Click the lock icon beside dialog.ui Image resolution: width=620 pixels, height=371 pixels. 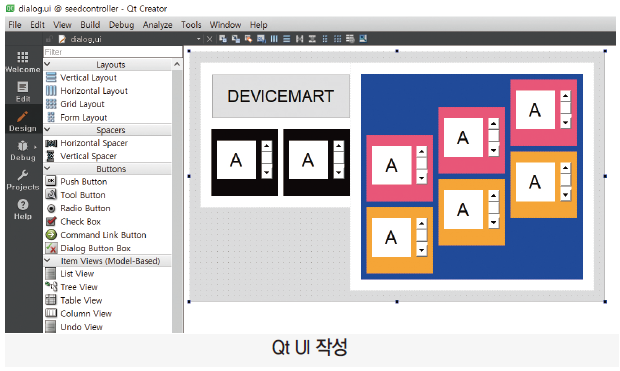point(49,39)
